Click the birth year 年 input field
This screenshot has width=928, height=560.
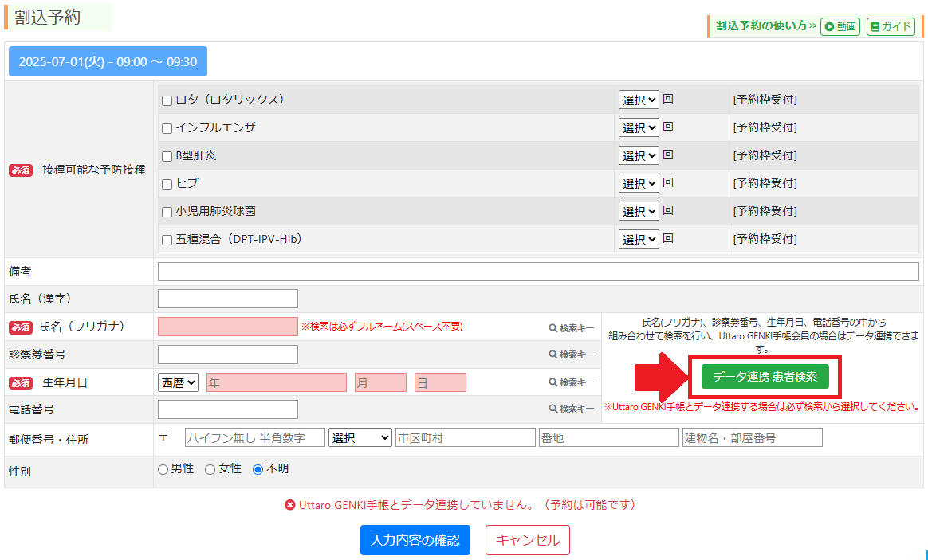click(277, 382)
